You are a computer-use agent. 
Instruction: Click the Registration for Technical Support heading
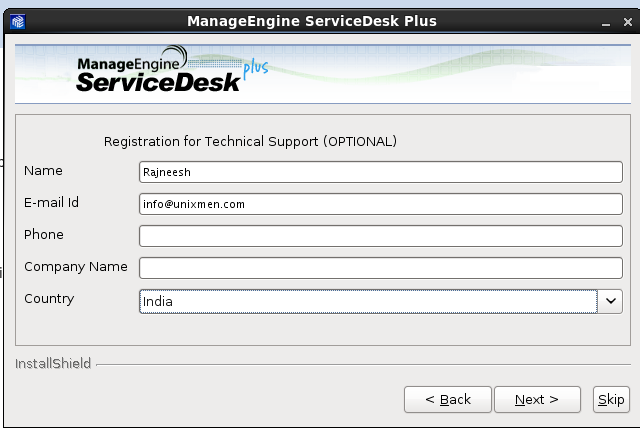coord(250,141)
